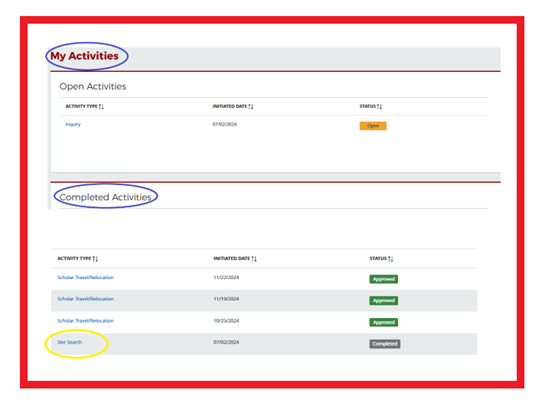Viewport: 555px width, 403px height.
Task: Sort Open Activities by Activity Type arrows
Action: point(101,106)
